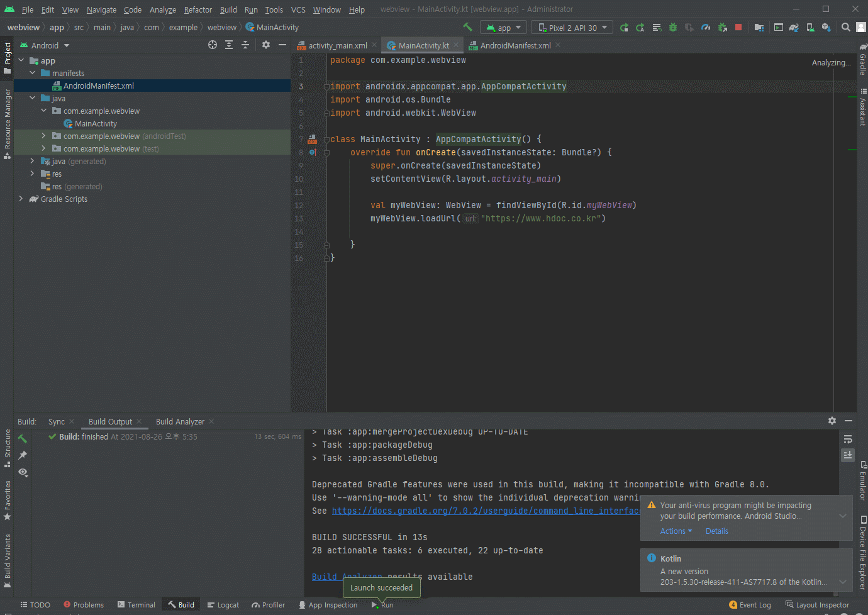Image resolution: width=868 pixels, height=615 pixels.
Task: Close the MainActivity.kt tab
Action: pos(455,45)
